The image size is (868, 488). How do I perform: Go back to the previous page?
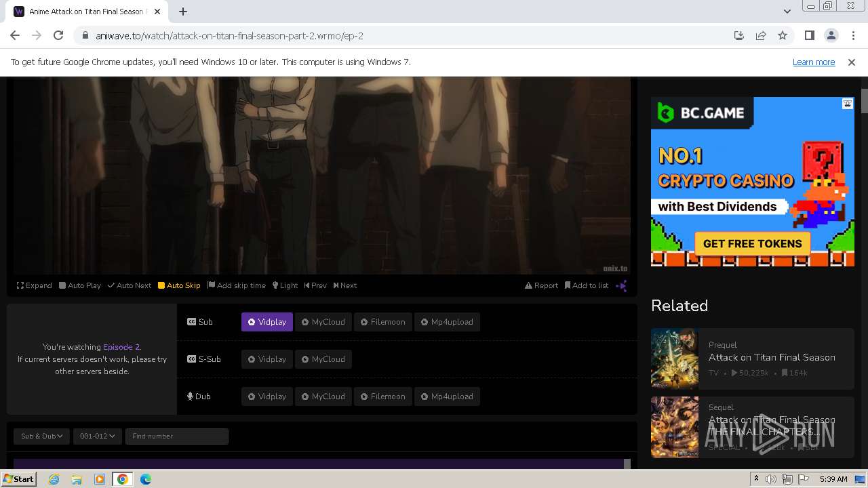(15, 35)
